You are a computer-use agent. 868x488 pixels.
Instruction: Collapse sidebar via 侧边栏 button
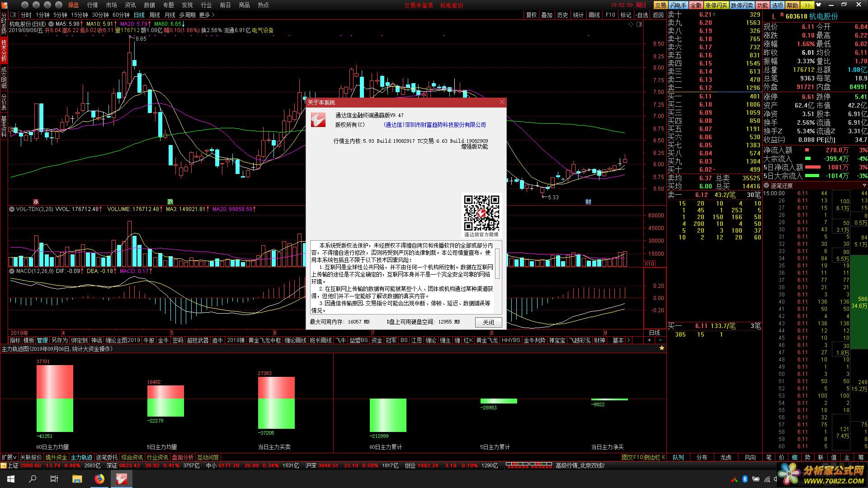pyautogui.click(x=655, y=457)
